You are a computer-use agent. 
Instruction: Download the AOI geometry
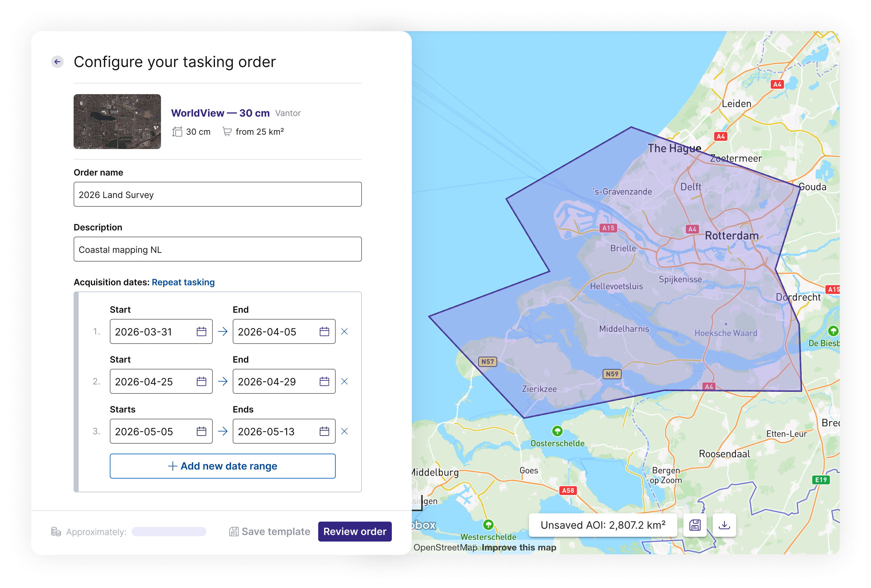[x=724, y=525]
